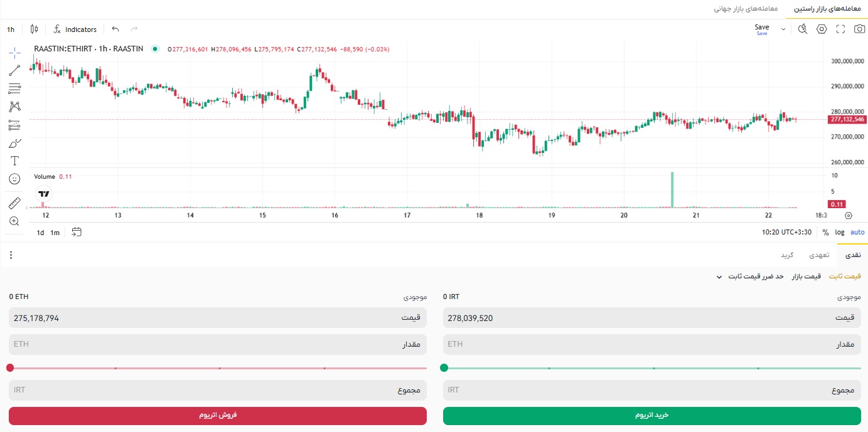Open the price scale settings gear

pos(849,215)
